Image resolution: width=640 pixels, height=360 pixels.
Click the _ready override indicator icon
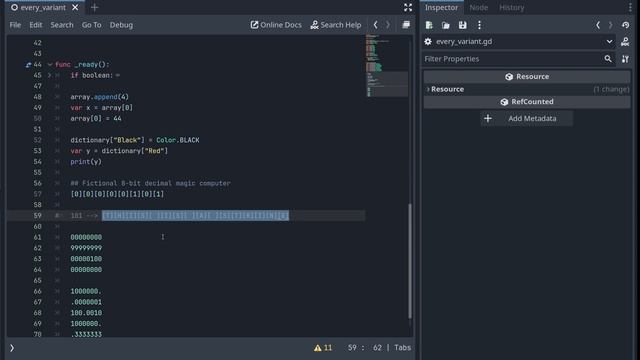click(x=28, y=64)
